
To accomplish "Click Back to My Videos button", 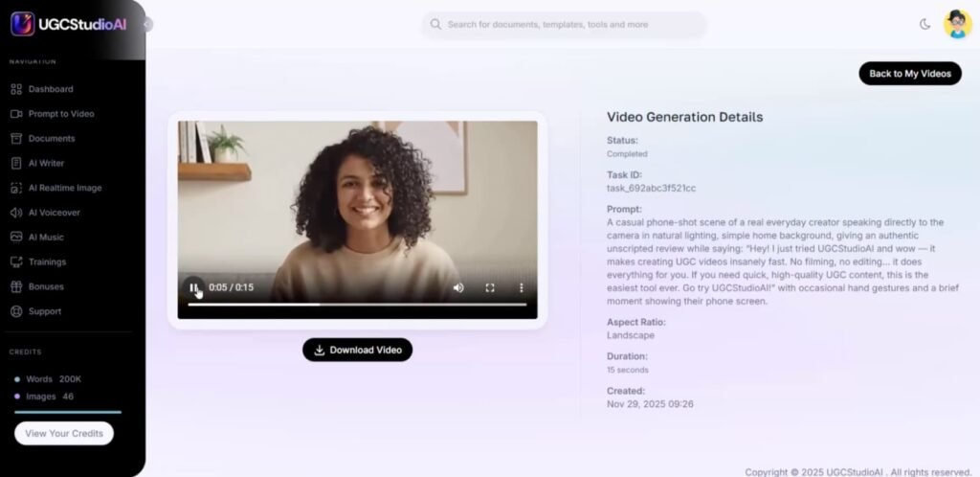I will [x=910, y=74].
